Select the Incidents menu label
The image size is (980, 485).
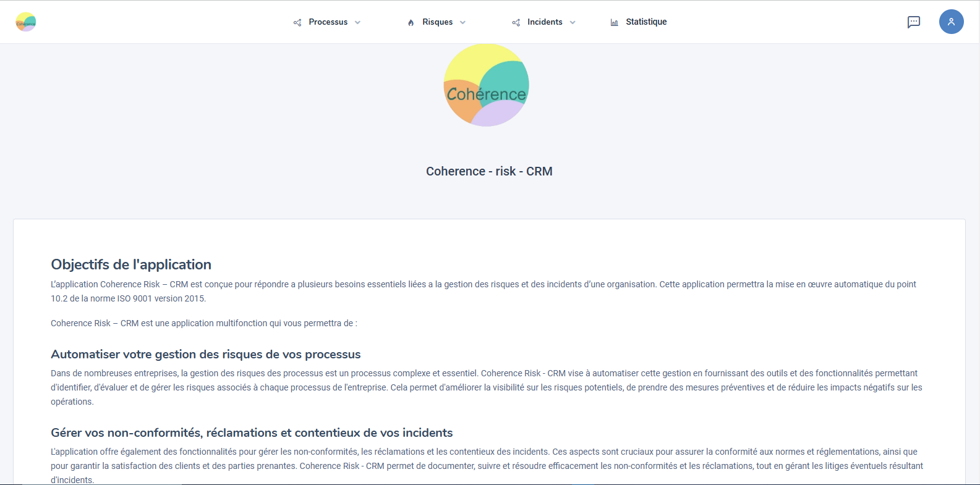click(545, 22)
